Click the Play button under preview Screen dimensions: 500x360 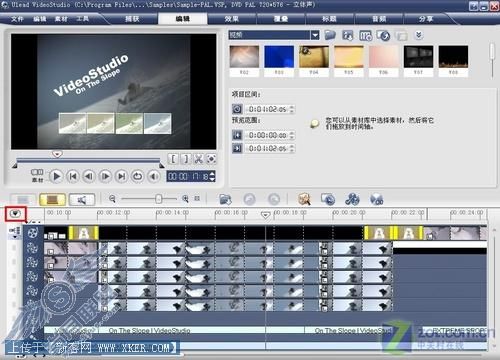(56, 176)
